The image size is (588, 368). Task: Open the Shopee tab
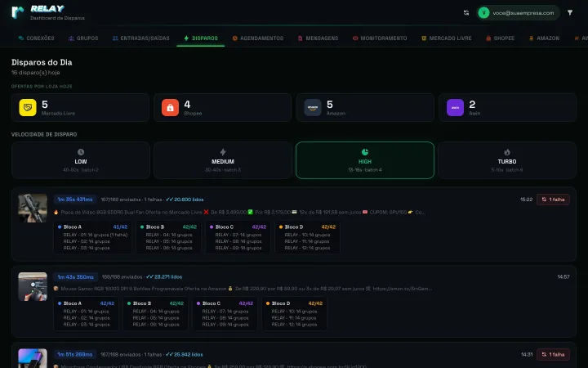(x=501, y=38)
